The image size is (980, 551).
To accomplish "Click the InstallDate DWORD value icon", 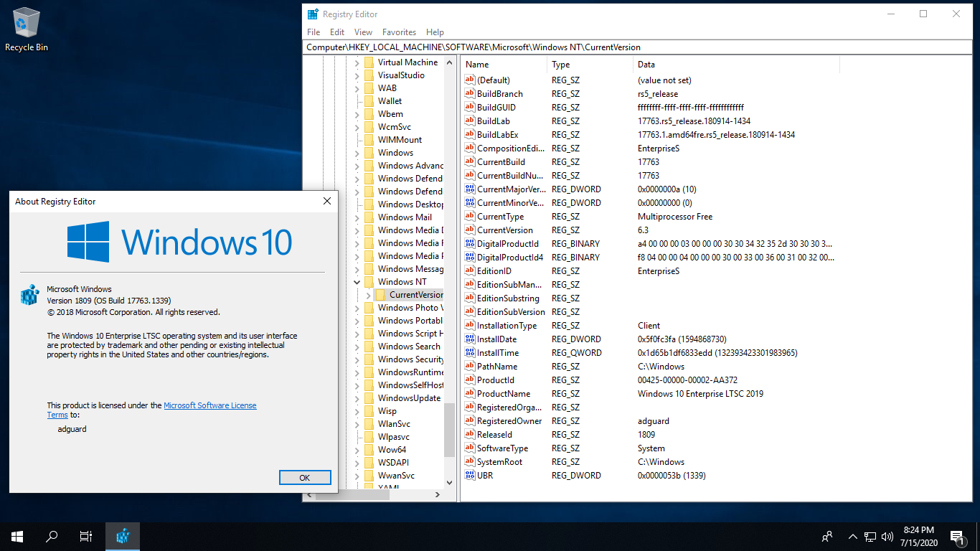I will tap(470, 339).
